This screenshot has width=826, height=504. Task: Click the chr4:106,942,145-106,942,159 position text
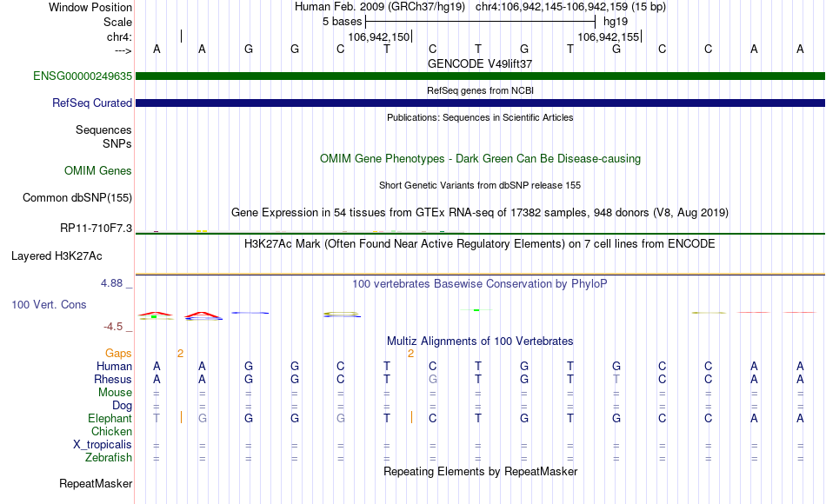(570, 7)
